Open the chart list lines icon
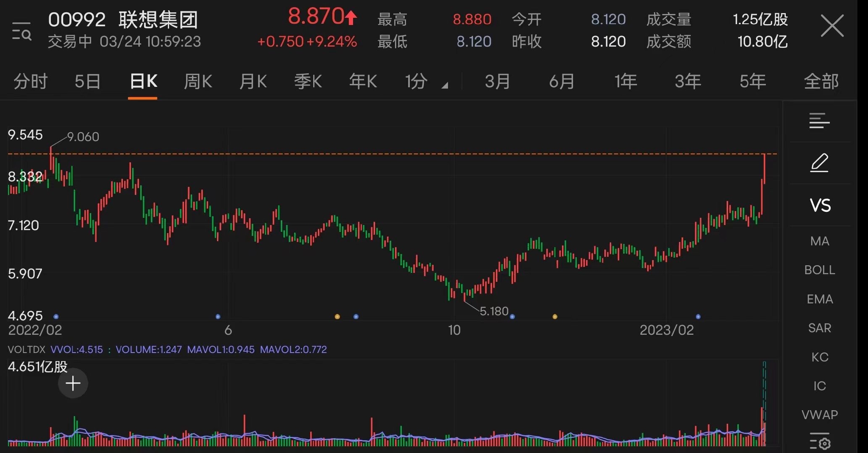 pyautogui.click(x=819, y=121)
